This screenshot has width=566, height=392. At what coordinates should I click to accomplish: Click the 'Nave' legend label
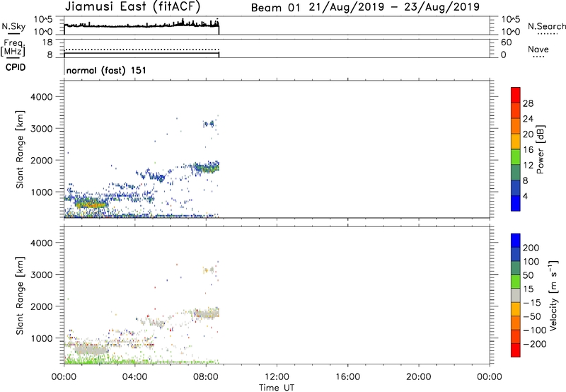click(538, 49)
